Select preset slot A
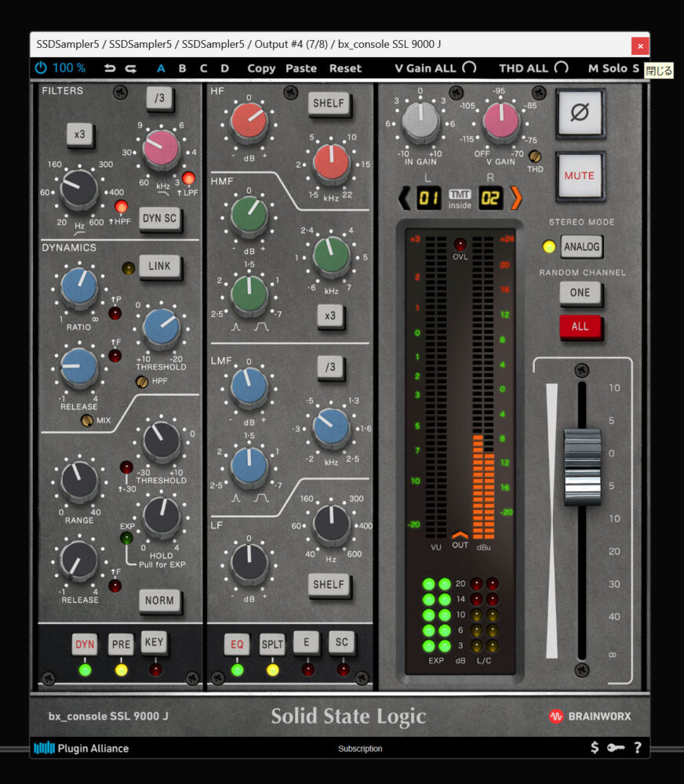684x784 pixels. click(161, 68)
